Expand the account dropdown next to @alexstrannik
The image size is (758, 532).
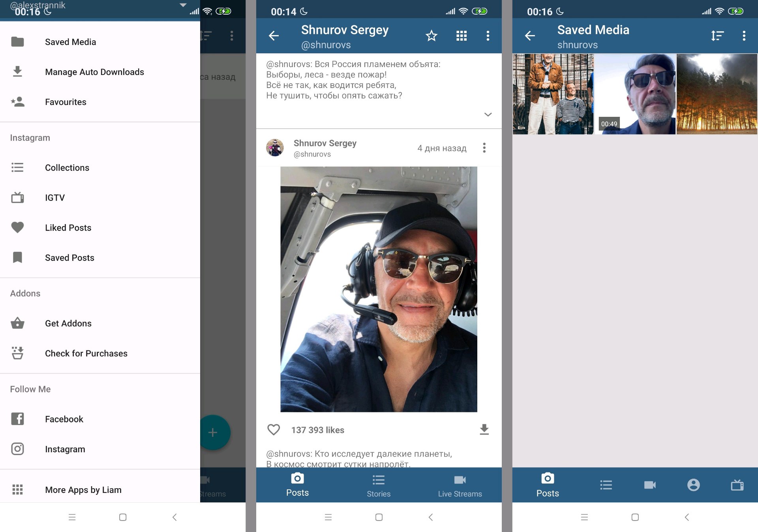tap(183, 5)
